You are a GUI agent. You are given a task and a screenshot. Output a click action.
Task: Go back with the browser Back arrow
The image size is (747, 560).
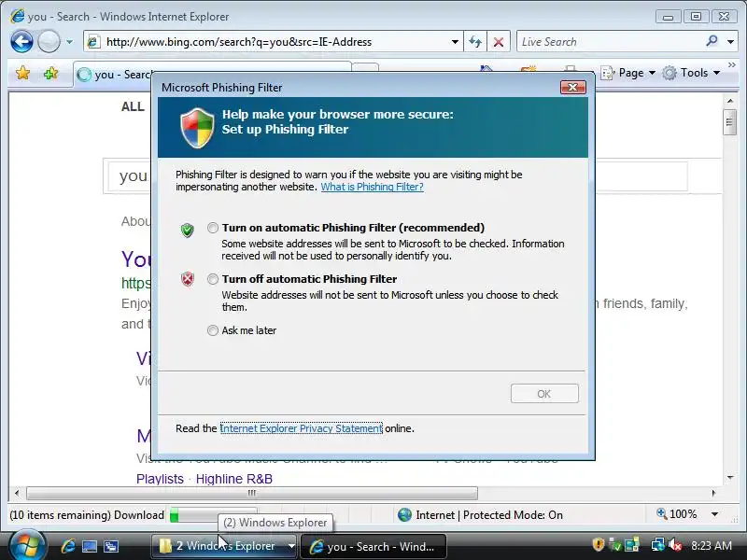coord(21,41)
